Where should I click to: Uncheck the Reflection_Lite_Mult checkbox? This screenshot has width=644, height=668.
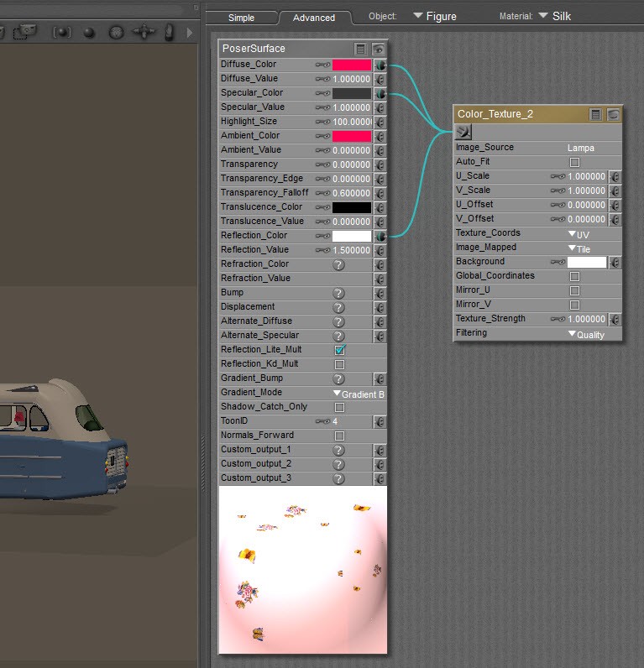tap(340, 350)
